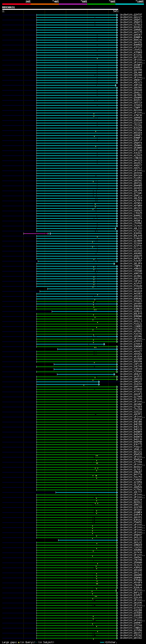Select the UniRef100_P24629 label

pos(131,239)
